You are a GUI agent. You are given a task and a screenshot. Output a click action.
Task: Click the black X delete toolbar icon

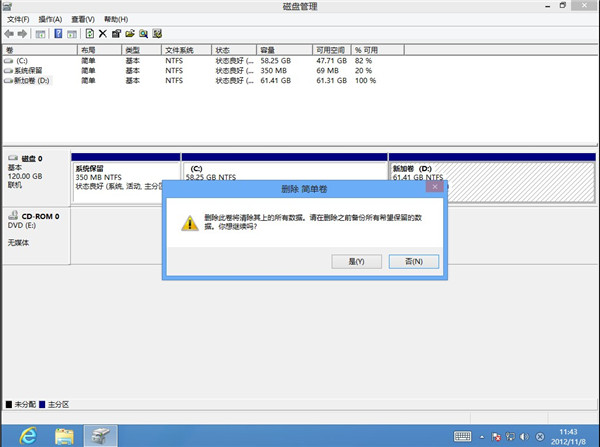[x=103, y=33]
